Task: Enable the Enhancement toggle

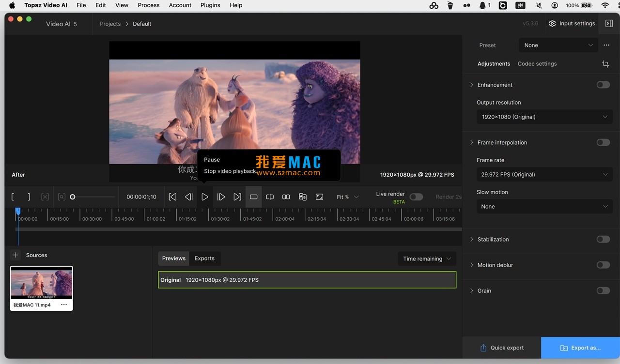Action: point(603,85)
